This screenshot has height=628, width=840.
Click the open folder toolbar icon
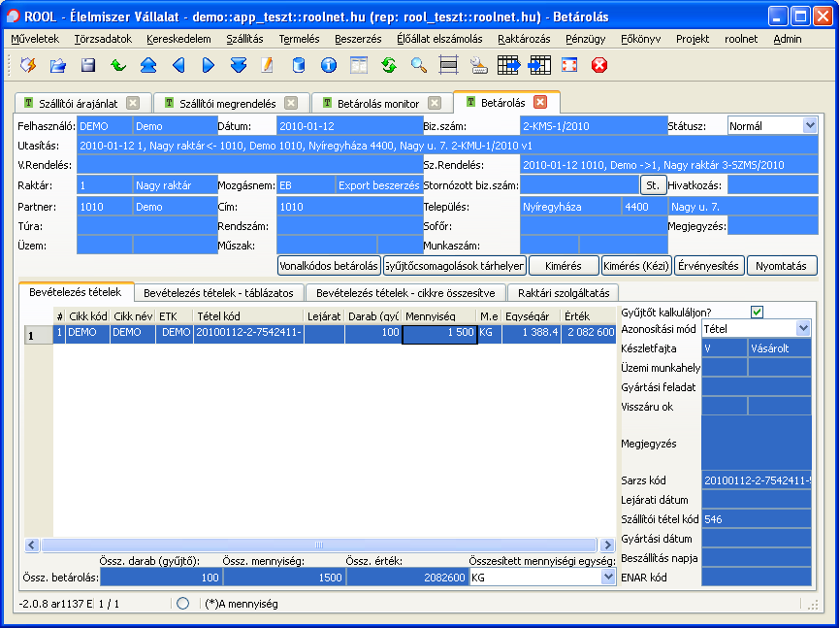58,65
